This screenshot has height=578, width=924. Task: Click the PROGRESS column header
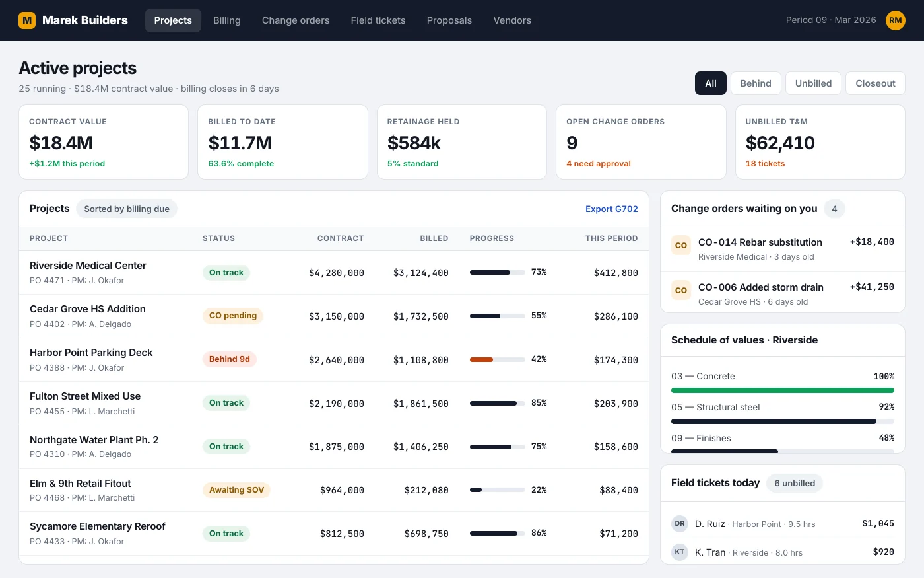tap(492, 238)
